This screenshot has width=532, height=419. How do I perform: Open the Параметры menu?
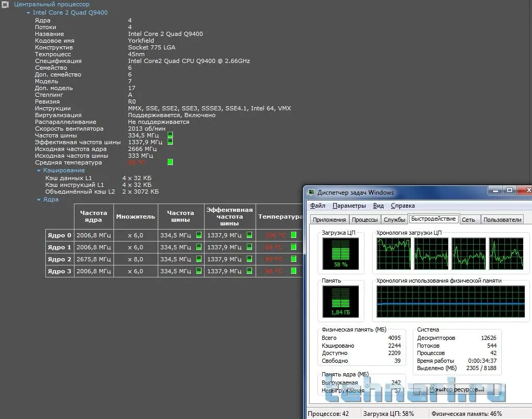coord(349,206)
